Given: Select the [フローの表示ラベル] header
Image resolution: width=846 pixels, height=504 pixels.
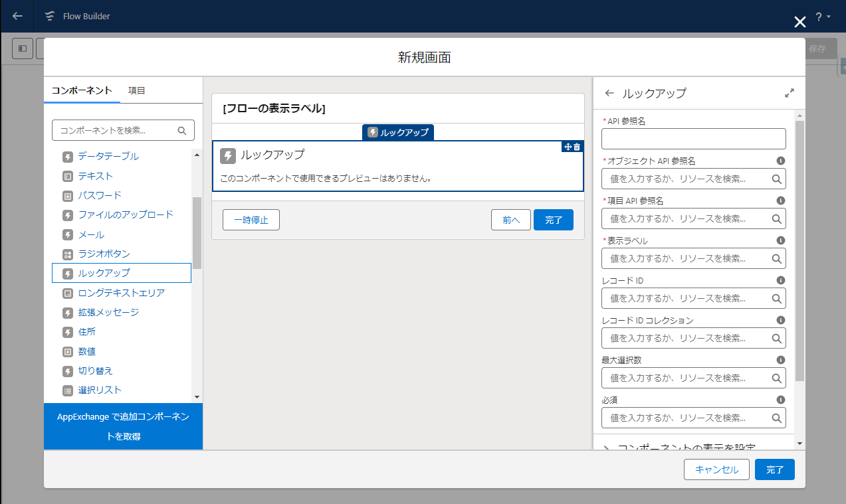Looking at the screenshot, I should [274, 108].
